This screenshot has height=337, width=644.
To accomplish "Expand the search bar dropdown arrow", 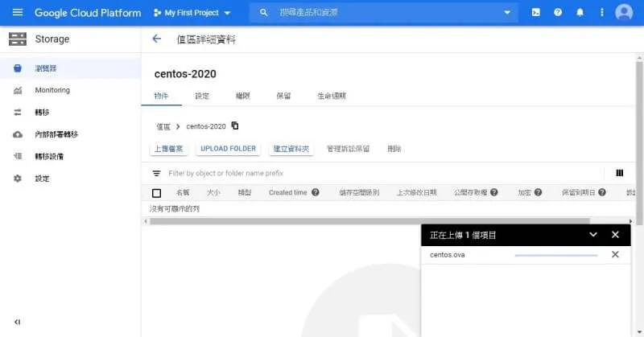I will point(507,13).
